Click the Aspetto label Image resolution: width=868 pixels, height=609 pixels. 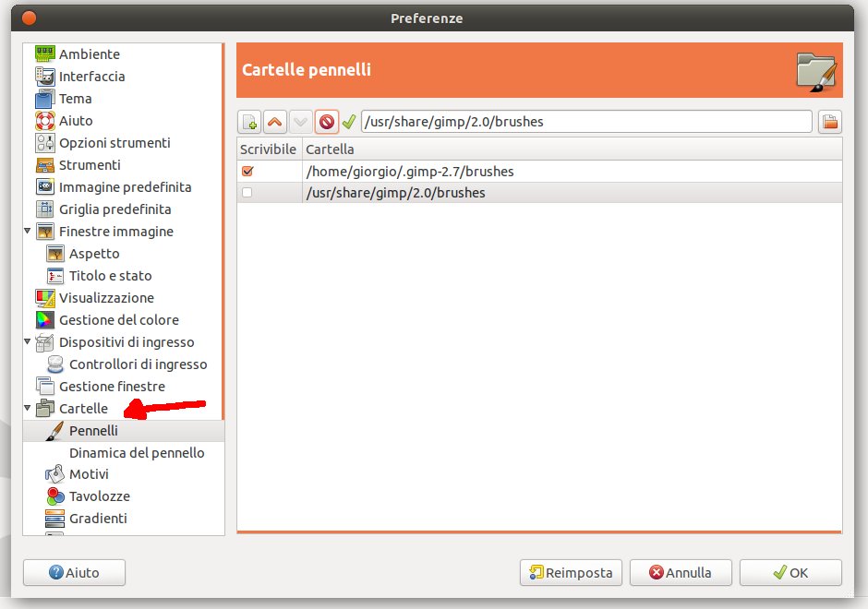94,254
